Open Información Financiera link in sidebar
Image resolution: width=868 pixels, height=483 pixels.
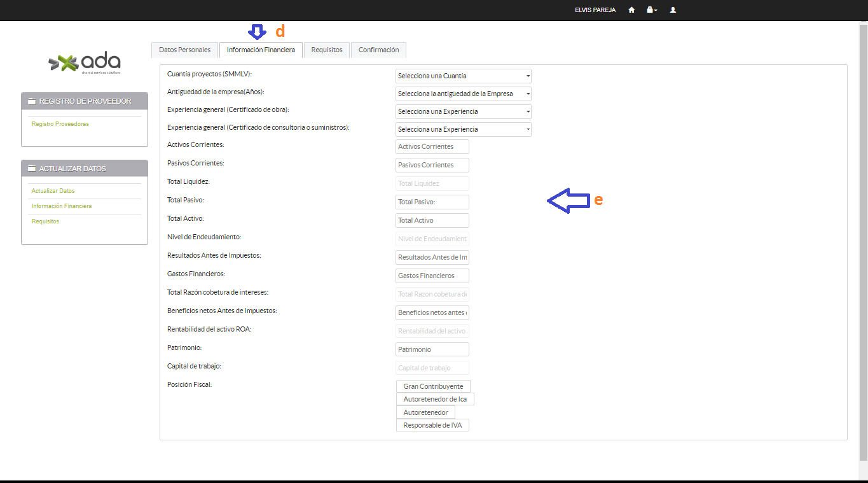point(62,206)
